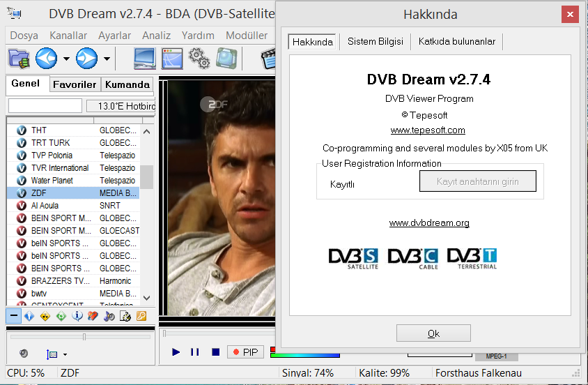Click channel list scroll up arrow
The image size is (588, 385).
point(146,132)
